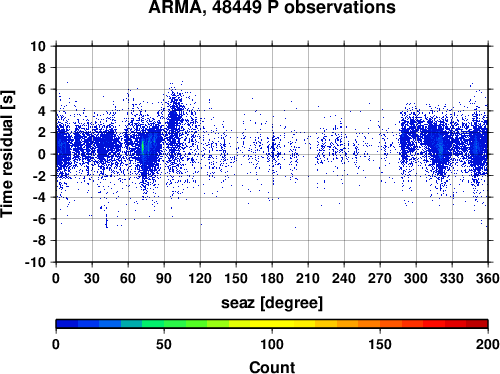Screen dimensions: 500x374
Task: Click the x-axis label seaz [degree]
Action: pyautogui.click(x=272, y=303)
